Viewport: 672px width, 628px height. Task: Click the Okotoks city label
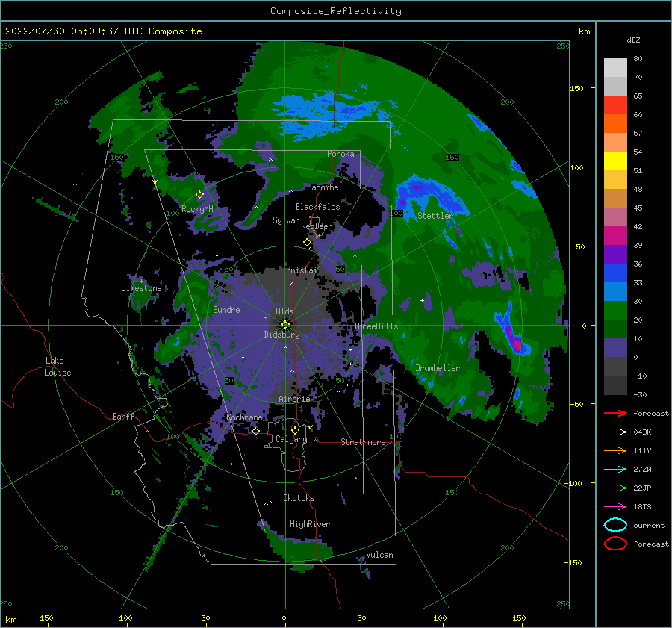(299, 497)
